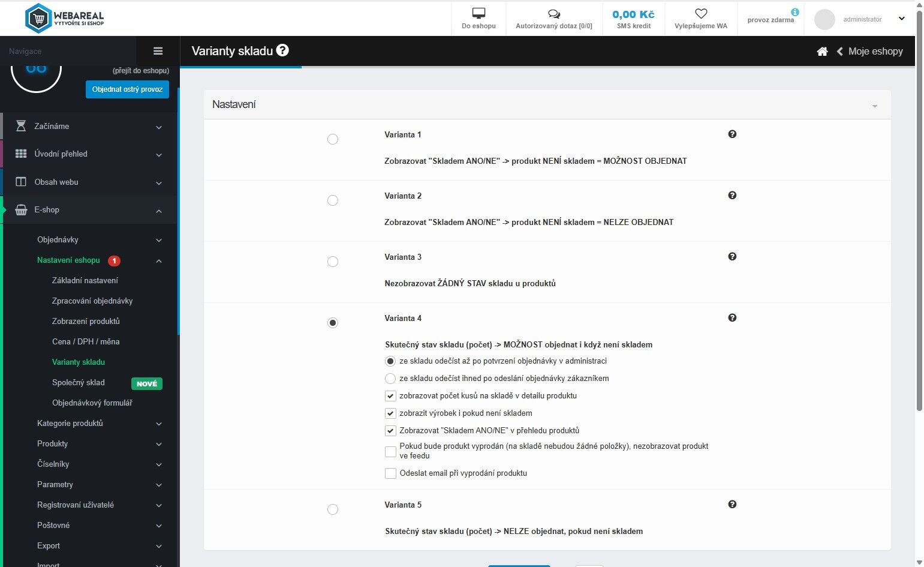Toggle the hamburger navigation menu
924x567 pixels.
pyautogui.click(x=158, y=51)
